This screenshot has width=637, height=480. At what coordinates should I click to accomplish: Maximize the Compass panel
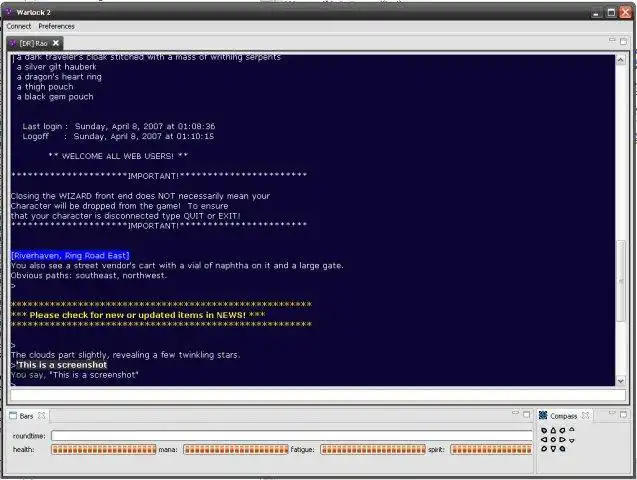624,415
